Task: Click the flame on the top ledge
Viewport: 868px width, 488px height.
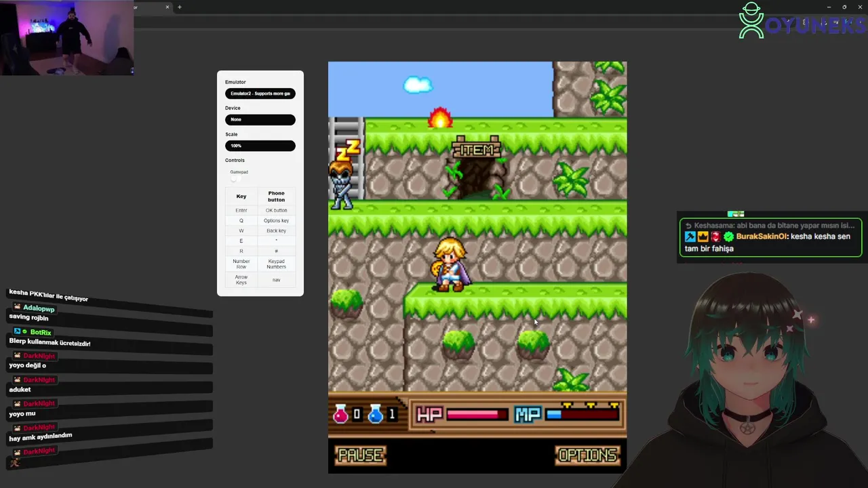Action: 440,118
